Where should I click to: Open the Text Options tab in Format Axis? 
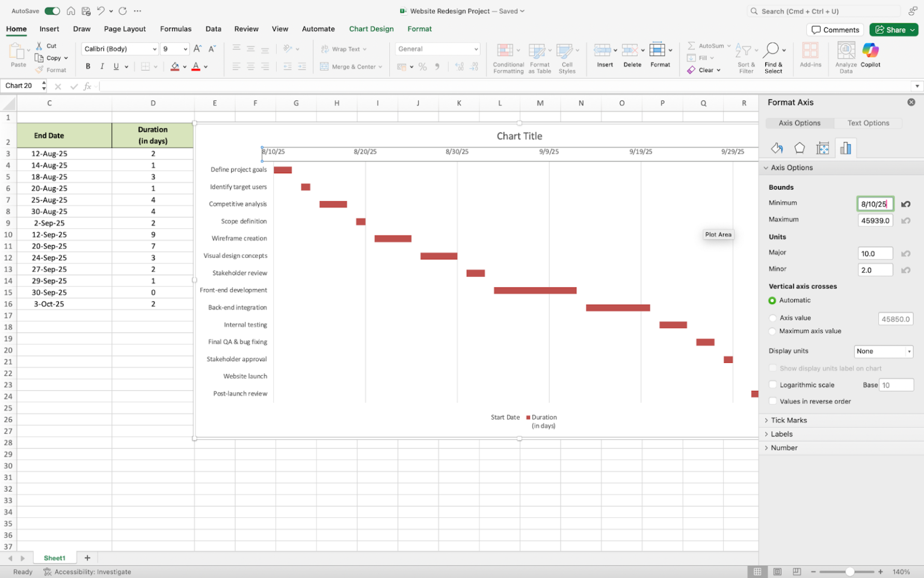coord(868,123)
